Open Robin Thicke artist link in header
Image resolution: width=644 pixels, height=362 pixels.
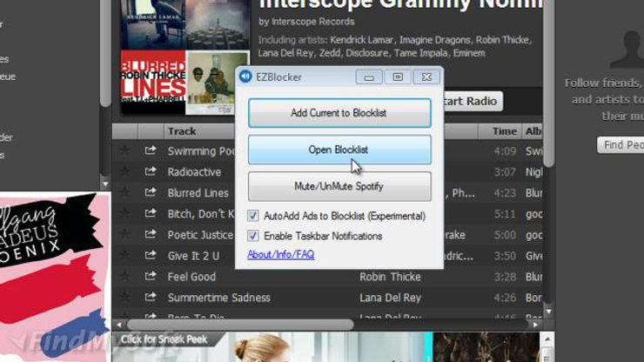(x=502, y=40)
